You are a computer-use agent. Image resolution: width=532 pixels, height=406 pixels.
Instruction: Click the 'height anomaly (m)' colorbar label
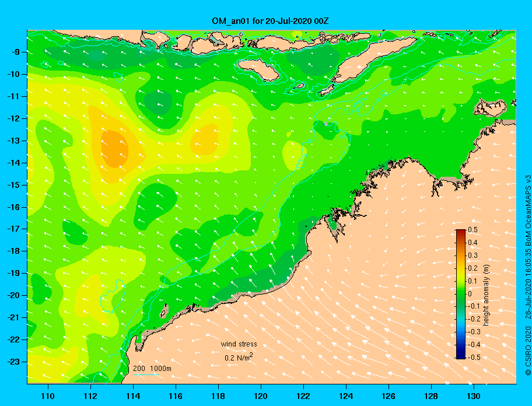(486, 294)
